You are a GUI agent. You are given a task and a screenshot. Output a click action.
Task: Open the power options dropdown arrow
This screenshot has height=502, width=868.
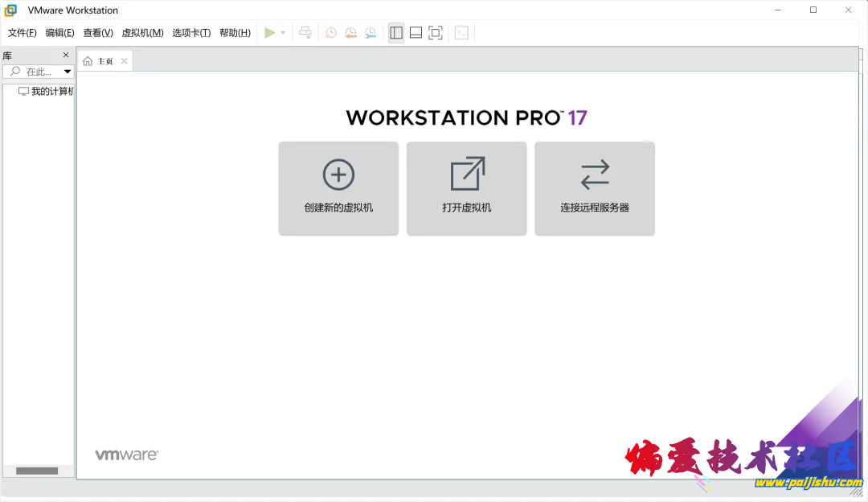[283, 33]
